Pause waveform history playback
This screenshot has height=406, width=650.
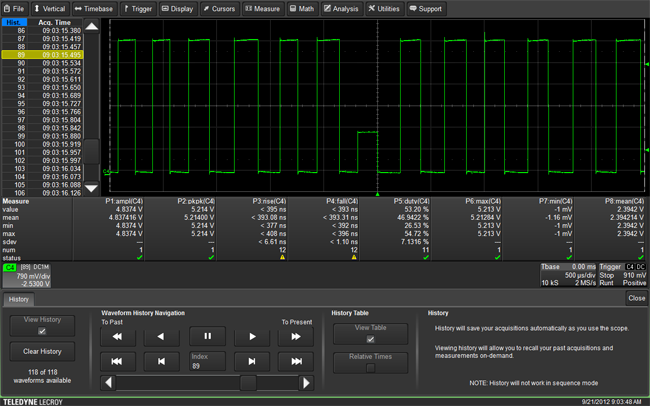click(x=208, y=336)
